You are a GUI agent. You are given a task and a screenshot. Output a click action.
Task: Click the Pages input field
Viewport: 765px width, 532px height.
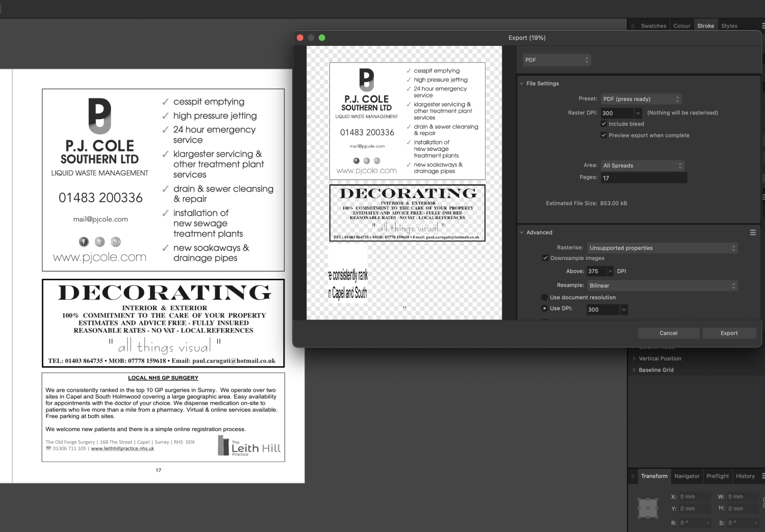coord(644,178)
